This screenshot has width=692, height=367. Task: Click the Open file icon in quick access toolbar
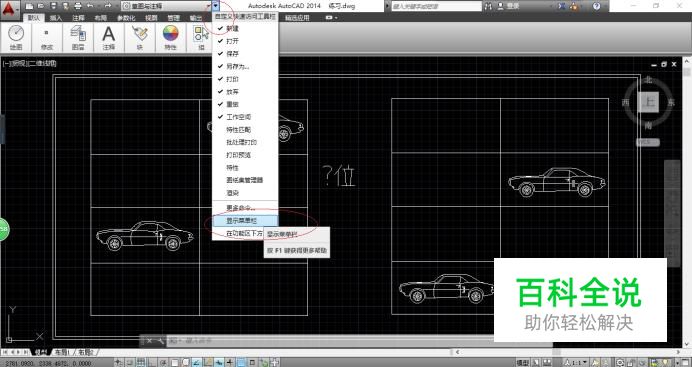(x=41, y=6)
